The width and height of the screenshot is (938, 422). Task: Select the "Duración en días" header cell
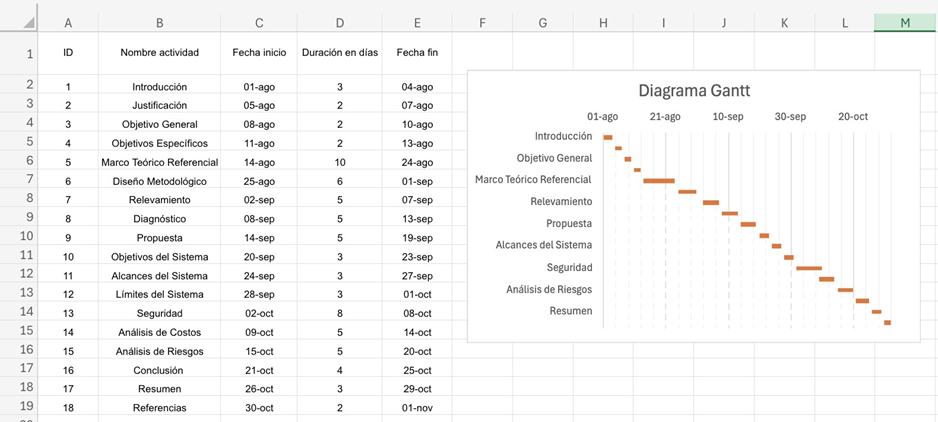[x=340, y=53]
